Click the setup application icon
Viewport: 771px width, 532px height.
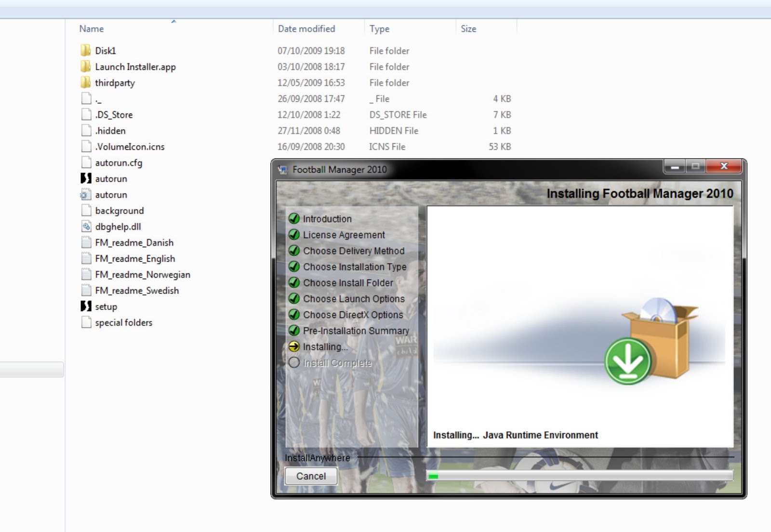coord(86,306)
